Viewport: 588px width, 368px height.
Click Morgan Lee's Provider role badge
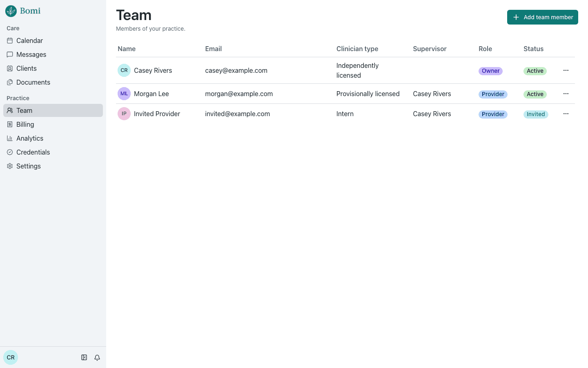tap(493, 94)
